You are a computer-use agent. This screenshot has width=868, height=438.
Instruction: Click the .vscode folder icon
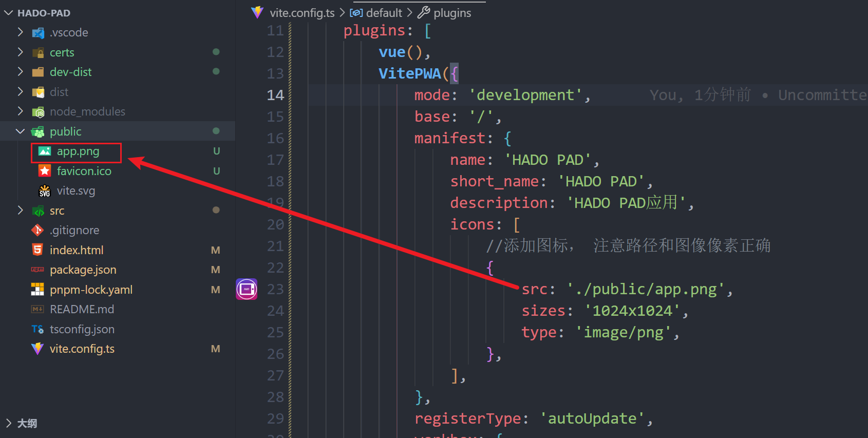[38, 33]
